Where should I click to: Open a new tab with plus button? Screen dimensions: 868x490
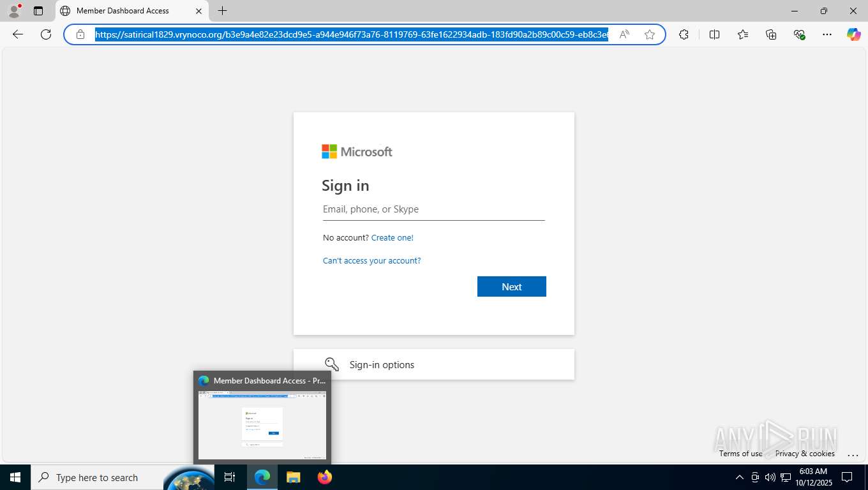[222, 11]
